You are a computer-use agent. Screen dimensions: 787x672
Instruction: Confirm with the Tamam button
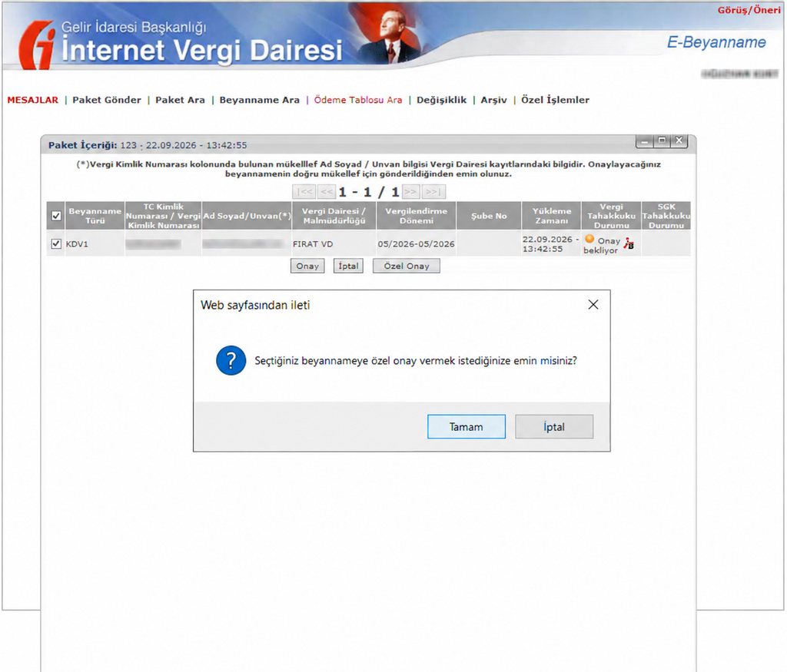(467, 427)
